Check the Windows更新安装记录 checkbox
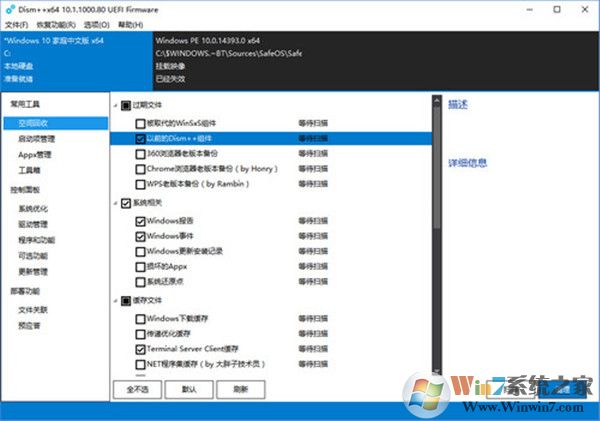The image size is (600, 421). 140,251
